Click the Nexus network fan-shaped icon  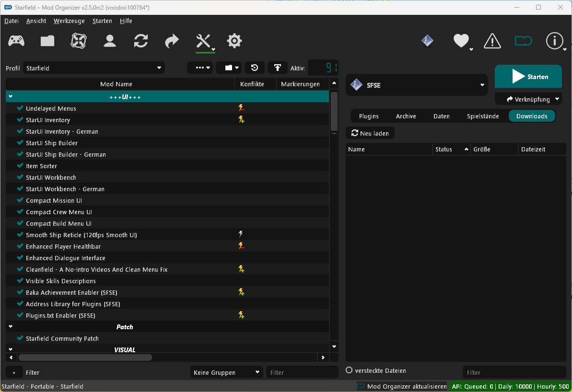tap(79, 41)
